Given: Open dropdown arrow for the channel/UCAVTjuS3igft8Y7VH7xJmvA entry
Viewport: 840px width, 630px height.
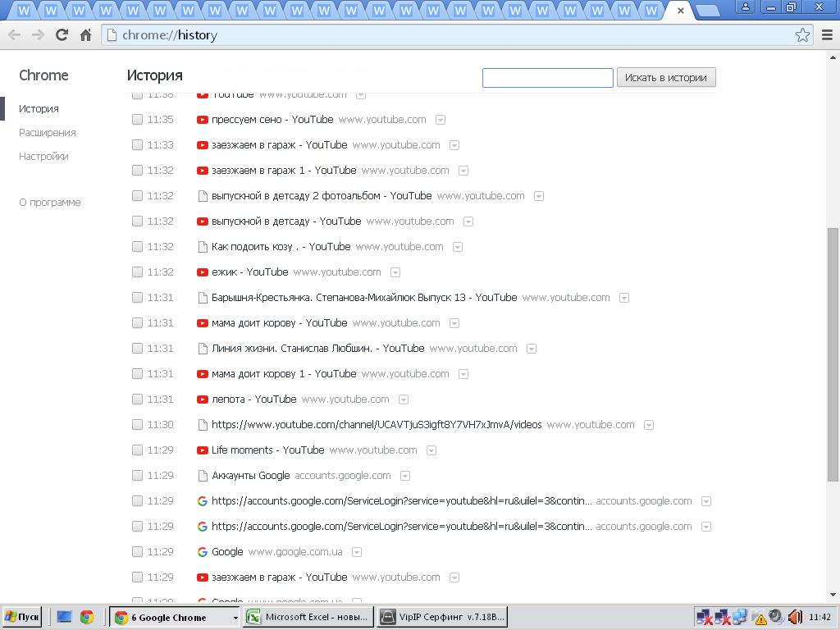Looking at the screenshot, I should 649,426.
